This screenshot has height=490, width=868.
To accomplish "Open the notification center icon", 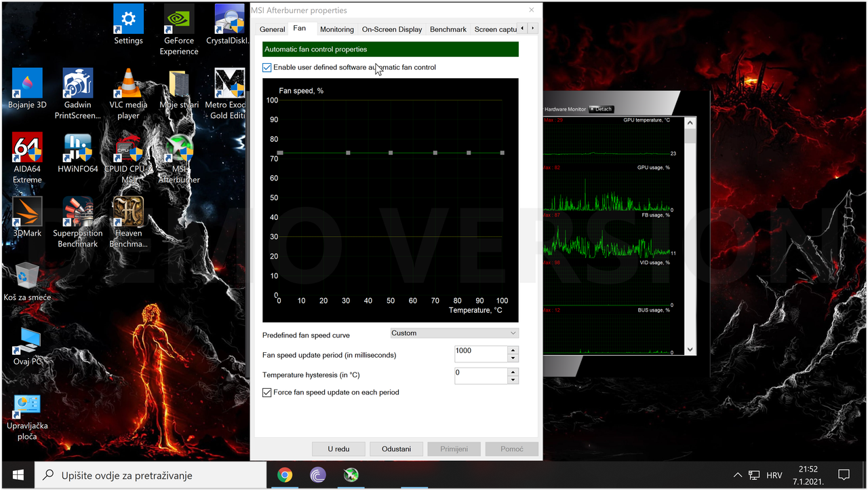I will [844, 475].
